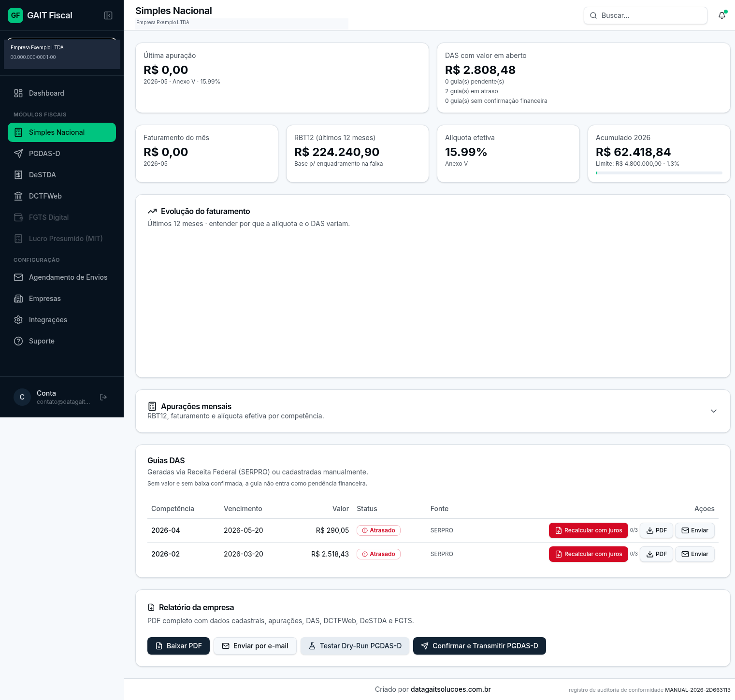Click the Apurações mensais calculator icon
The width and height of the screenshot is (735, 700).
(152, 406)
